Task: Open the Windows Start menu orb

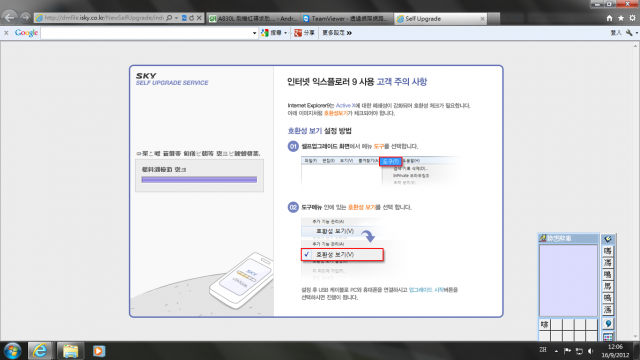Action: [12, 351]
